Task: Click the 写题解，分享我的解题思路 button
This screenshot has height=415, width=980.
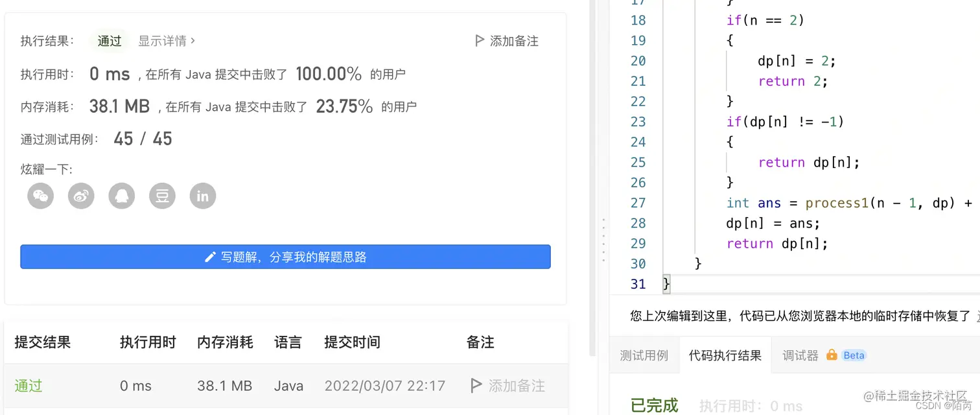Action: (285, 257)
